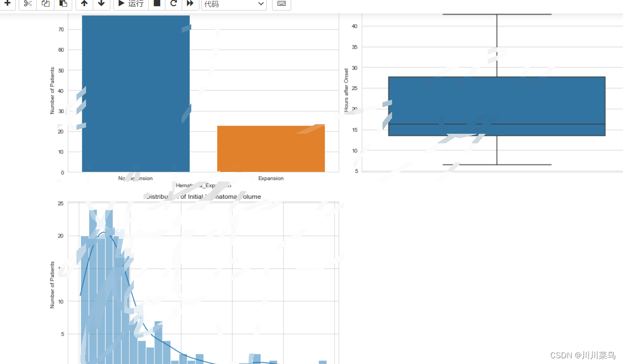Click the blue No Expansion bar
Screen dimensions: 623x364
pos(136,94)
